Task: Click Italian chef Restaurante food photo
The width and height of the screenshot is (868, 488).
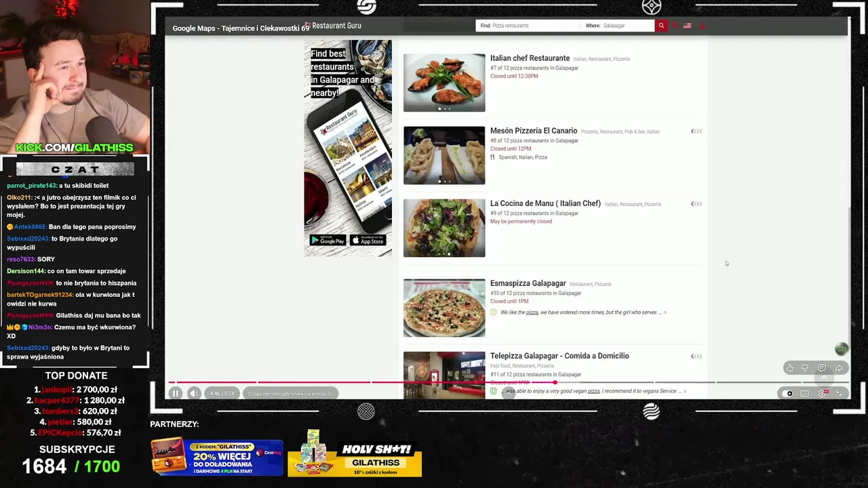Action: [444, 83]
